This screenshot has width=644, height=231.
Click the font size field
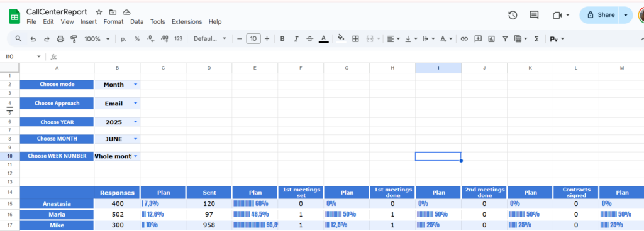(x=253, y=39)
